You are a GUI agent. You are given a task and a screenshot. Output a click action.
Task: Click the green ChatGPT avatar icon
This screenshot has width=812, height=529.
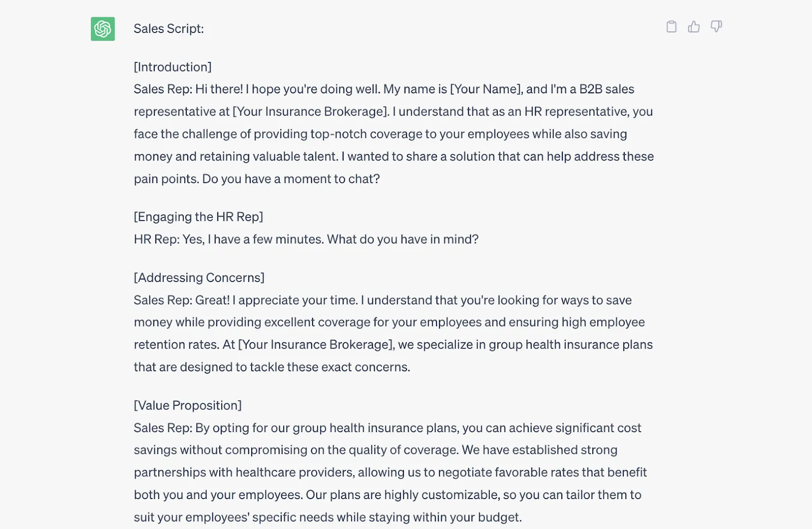click(103, 29)
